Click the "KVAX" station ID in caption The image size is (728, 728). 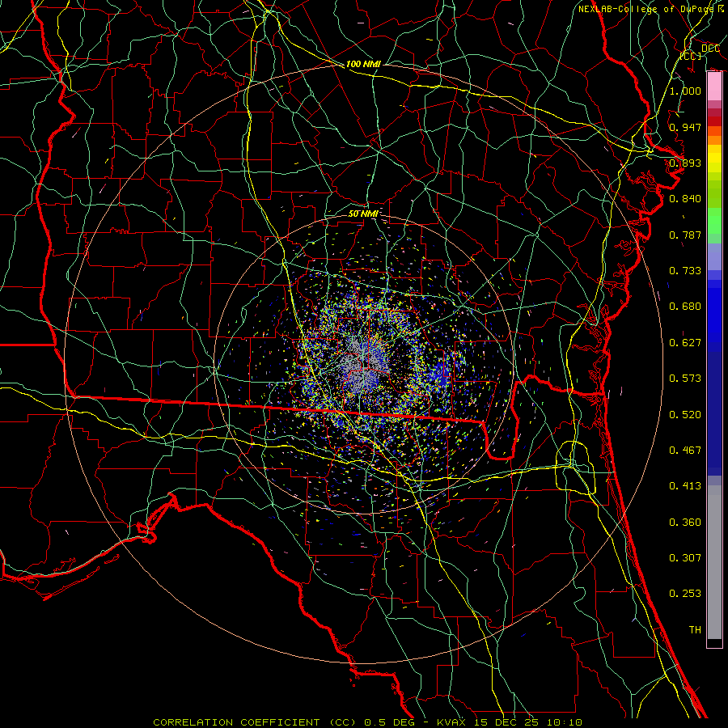(450, 722)
